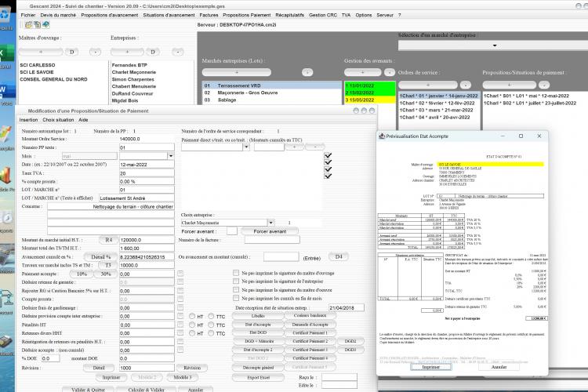This screenshot has width=588, height=392.
Task: Expand the Mois dropdown arrow
Action: (171, 156)
